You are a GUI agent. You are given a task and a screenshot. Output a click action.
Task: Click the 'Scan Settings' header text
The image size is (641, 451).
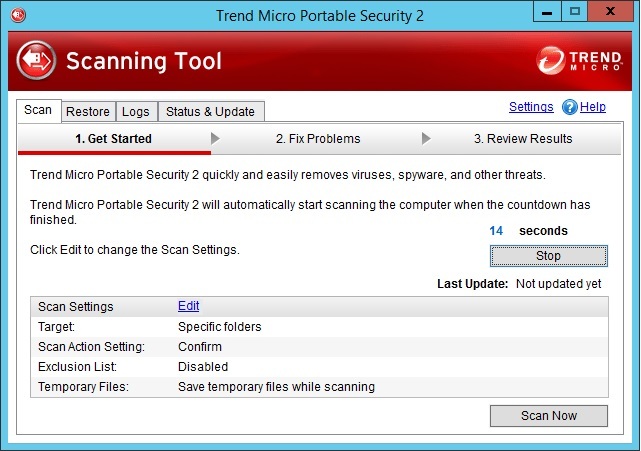[x=76, y=307]
